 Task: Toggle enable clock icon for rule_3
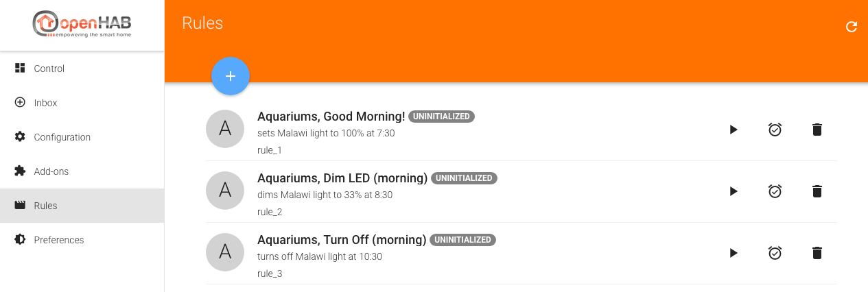click(x=775, y=253)
